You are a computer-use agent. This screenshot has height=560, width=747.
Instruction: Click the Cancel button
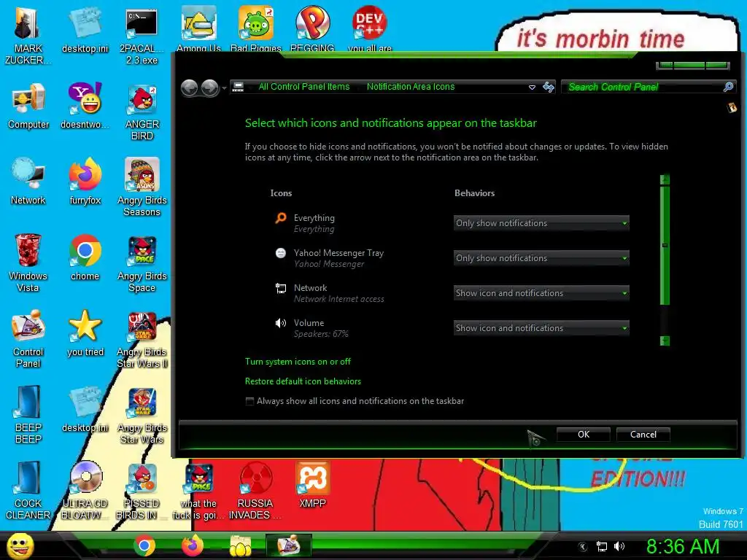point(643,435)
